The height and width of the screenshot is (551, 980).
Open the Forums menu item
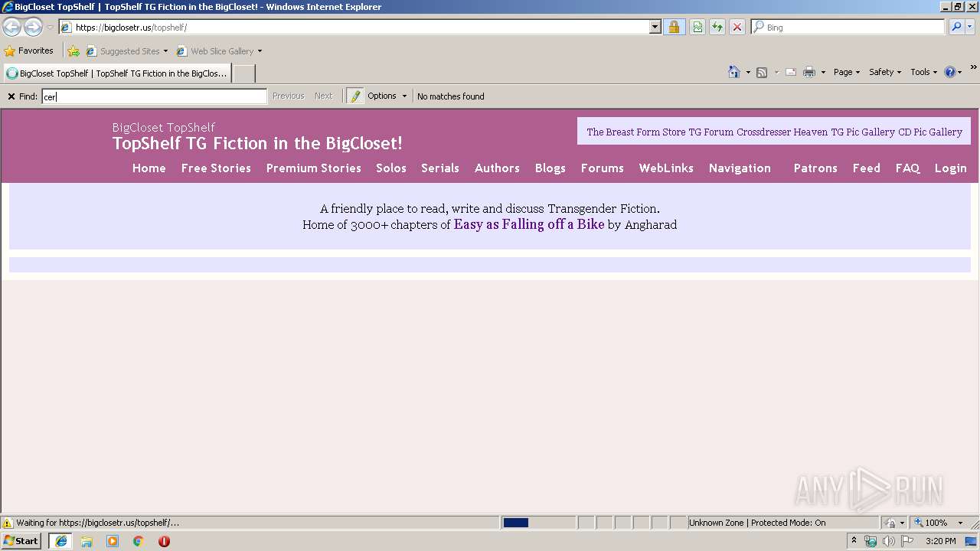coord(602,168)
